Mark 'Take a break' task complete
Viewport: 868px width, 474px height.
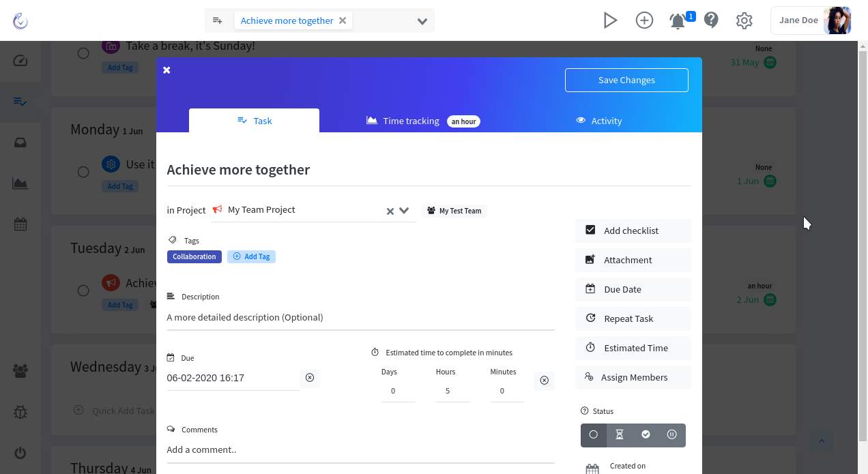tap(83, 53)
